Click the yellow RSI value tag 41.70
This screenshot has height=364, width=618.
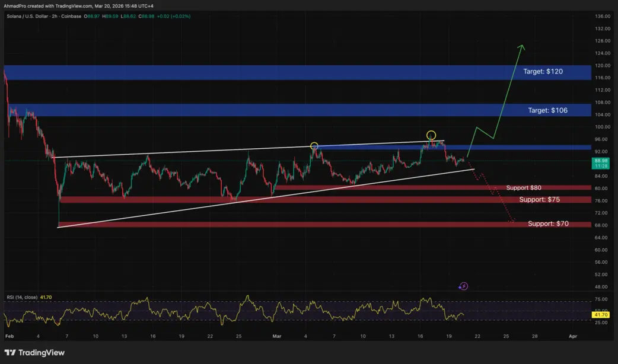[x=601, y=315]
